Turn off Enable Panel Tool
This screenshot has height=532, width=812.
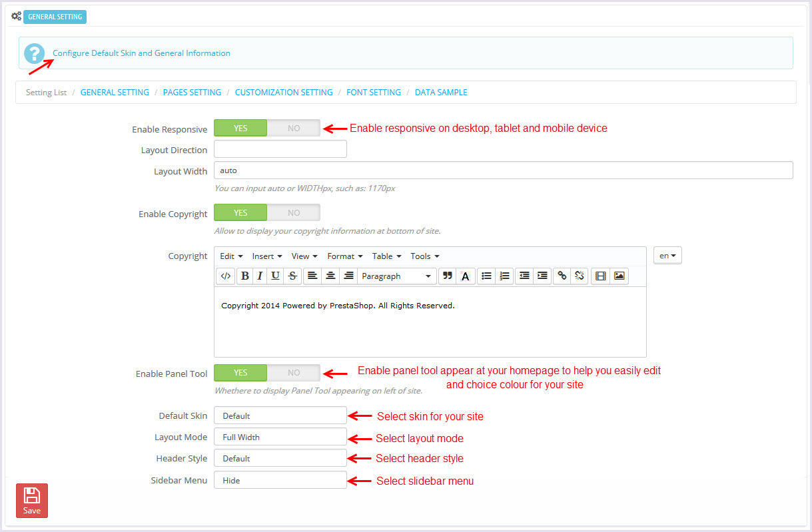(x=294, y=373)
